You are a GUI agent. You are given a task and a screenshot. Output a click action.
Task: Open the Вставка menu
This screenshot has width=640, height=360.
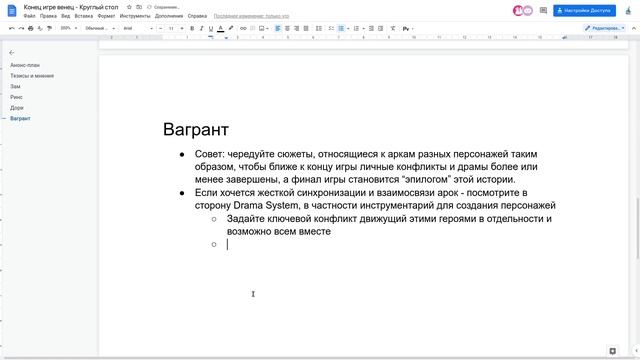(84, 16)
